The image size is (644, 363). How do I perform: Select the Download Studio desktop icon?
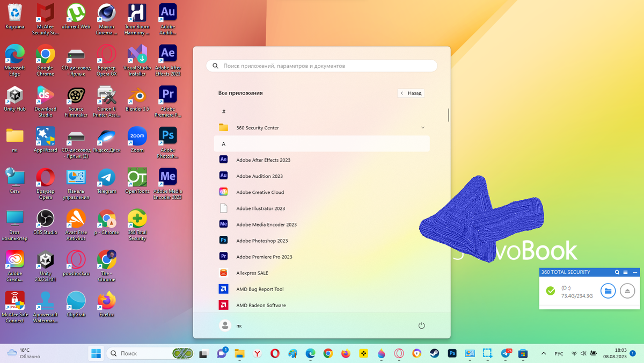45,101
